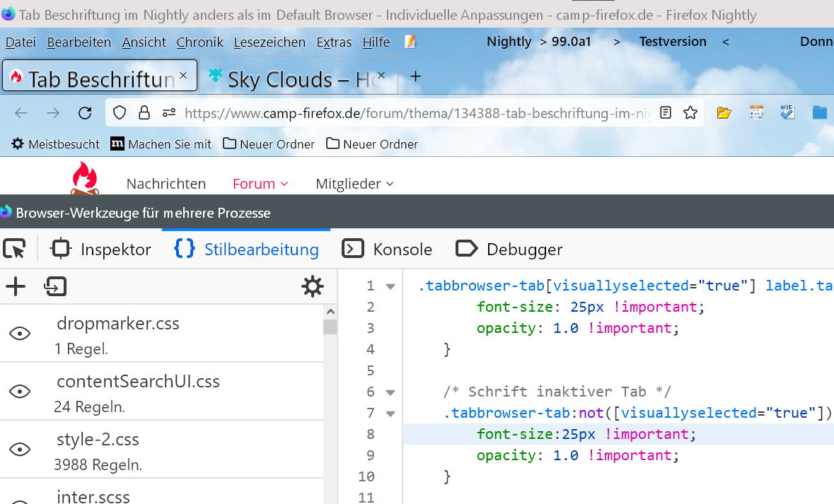Screen dimensions: 834x504
Task: Open the Meistbesucht bookmark folder
Action: (56, 144)
